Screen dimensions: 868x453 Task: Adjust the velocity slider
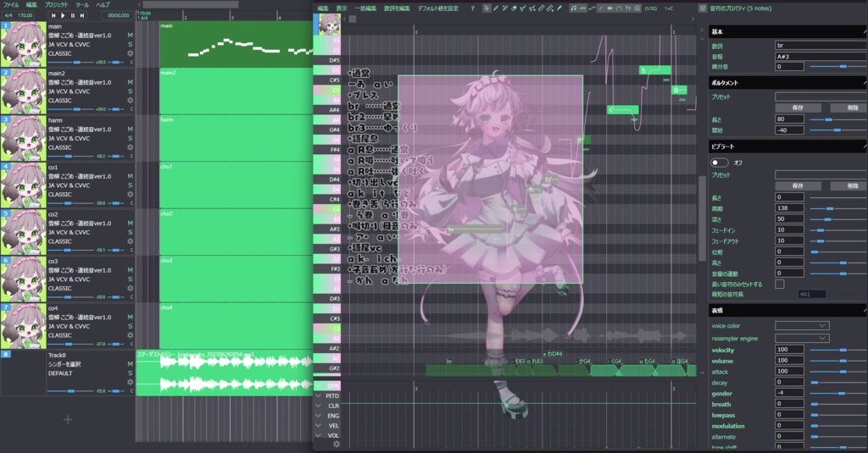(x=838, y=350)
